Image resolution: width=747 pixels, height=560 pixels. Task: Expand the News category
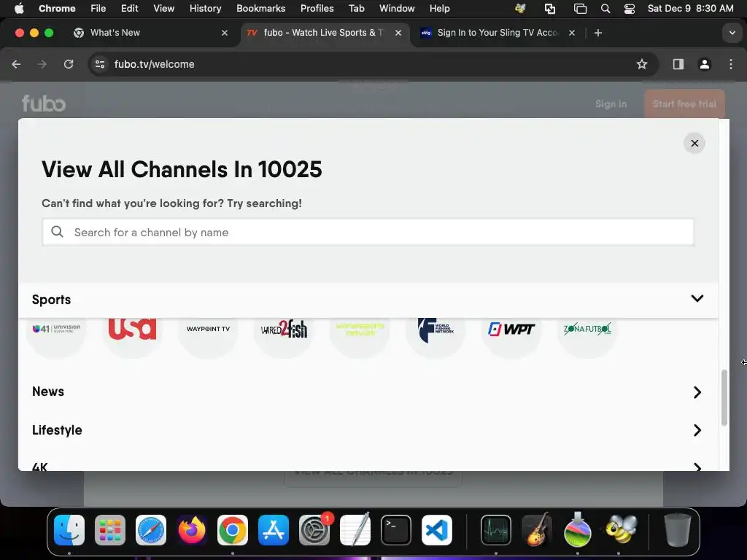click(697, 392)
